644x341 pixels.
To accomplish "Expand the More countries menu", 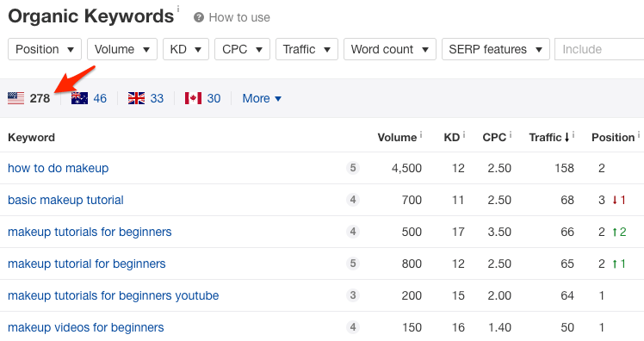I will tap(262, 99).
